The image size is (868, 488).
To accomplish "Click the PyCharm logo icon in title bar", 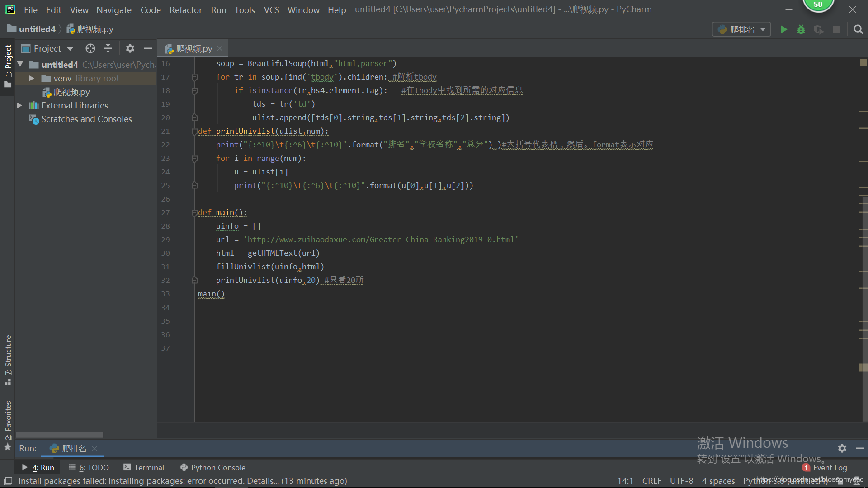I will point(10,9).
